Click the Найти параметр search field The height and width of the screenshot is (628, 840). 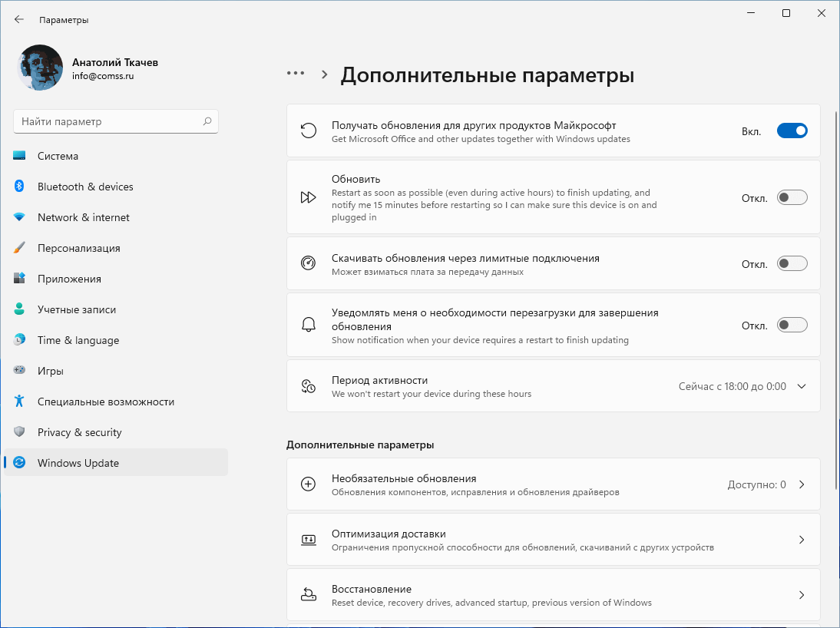click(107, 121)
